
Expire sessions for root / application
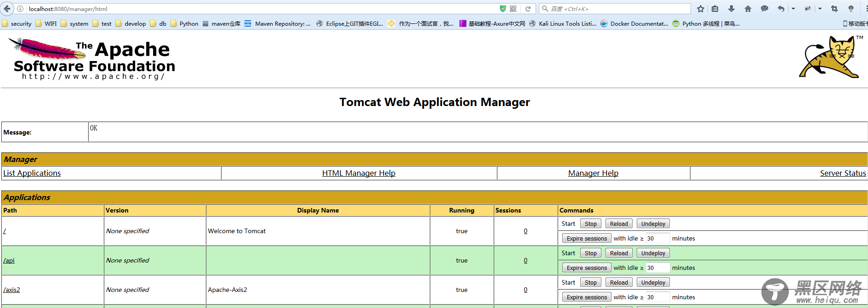pyautogui.click(x=587, y=238)
